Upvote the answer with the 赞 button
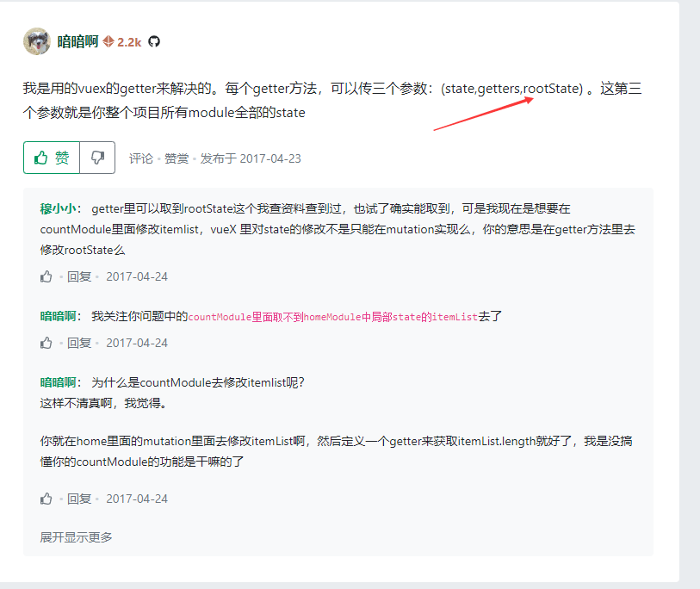This screenshot has height=589, width=700. [x=52, y=158]
